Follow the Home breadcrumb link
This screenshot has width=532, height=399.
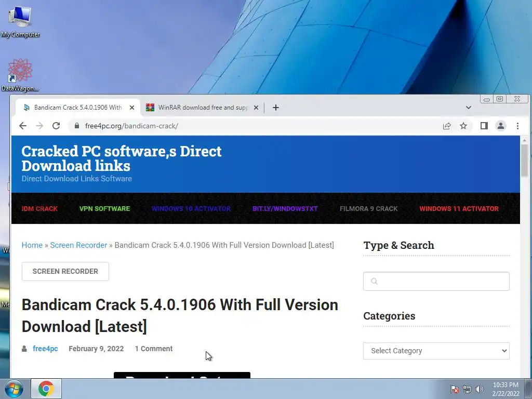(x=32, y=245)
